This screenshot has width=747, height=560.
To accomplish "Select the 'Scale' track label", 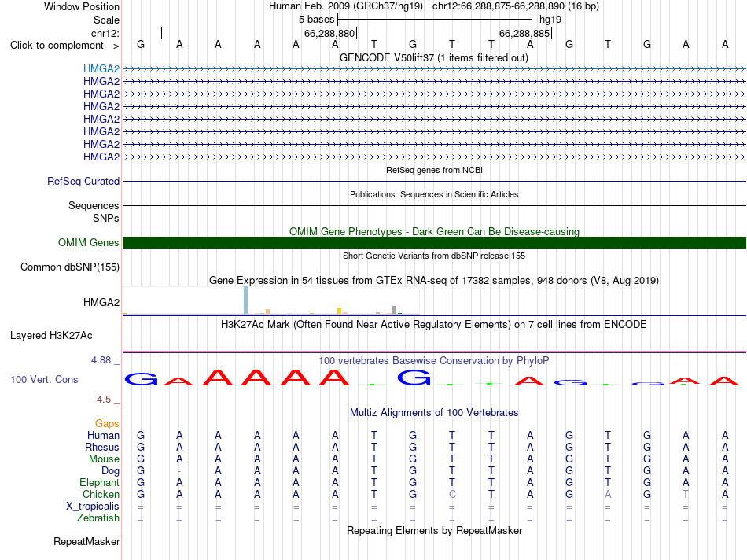I will pyautogui.click(x=106, y=20).
